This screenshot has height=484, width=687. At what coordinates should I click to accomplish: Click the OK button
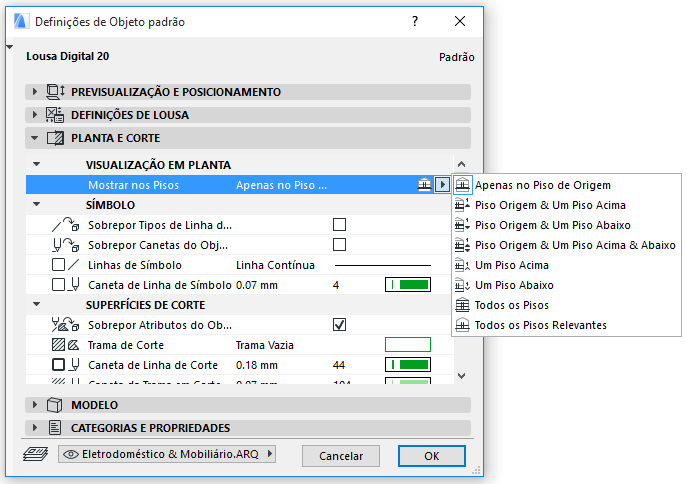pyautogui.click(x=432, y=456)
